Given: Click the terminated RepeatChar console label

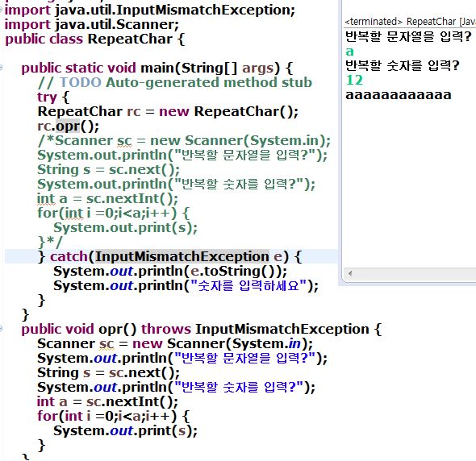Looking at the screenshot, I should click(x=410, y=22).
